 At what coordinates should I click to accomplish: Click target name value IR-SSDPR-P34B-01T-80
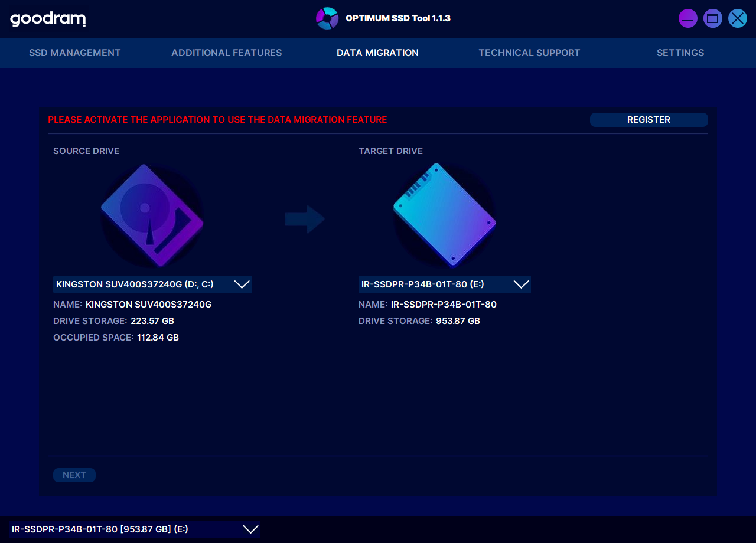point(444,305)
